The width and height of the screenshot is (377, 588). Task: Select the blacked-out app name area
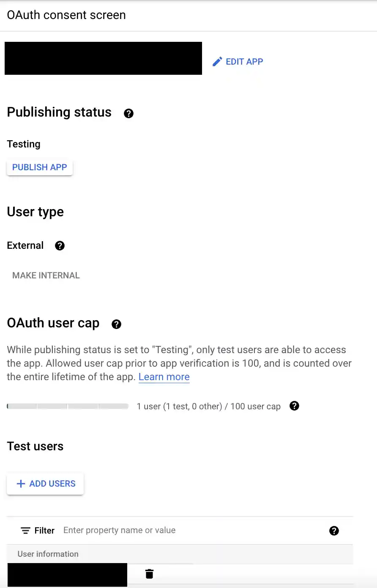click(x=103, y=58)
